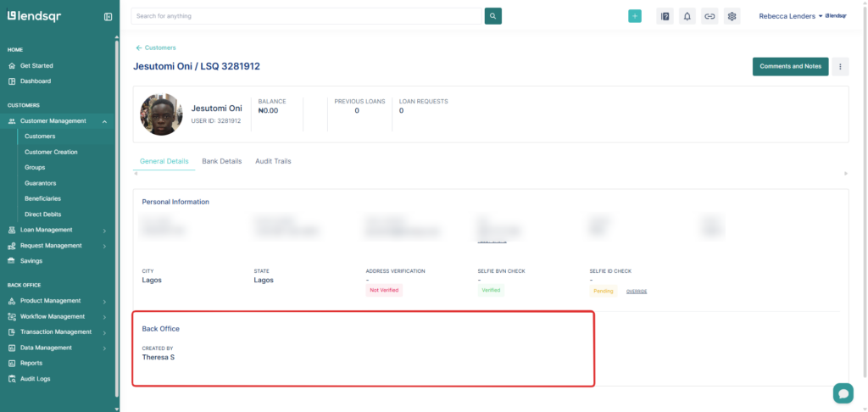Screen dimensions: 868x412
Task: Expand the Product Management menu
Action: point(104,301)
